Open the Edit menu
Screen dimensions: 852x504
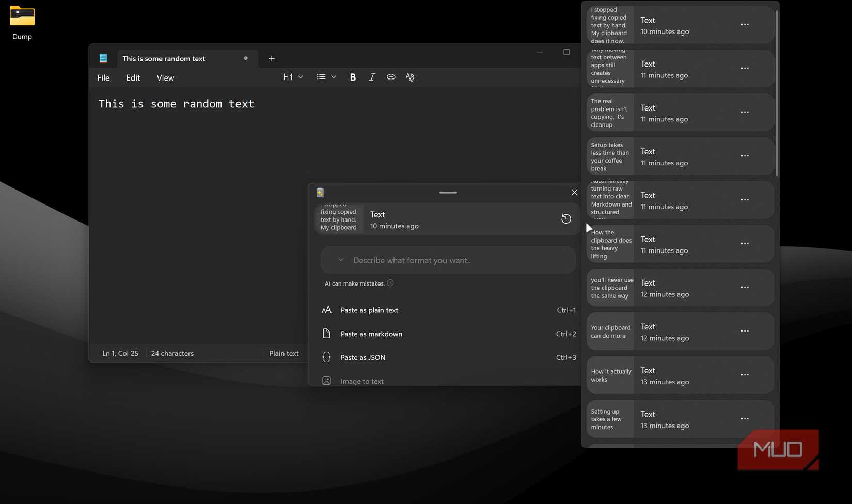(133, 78)
